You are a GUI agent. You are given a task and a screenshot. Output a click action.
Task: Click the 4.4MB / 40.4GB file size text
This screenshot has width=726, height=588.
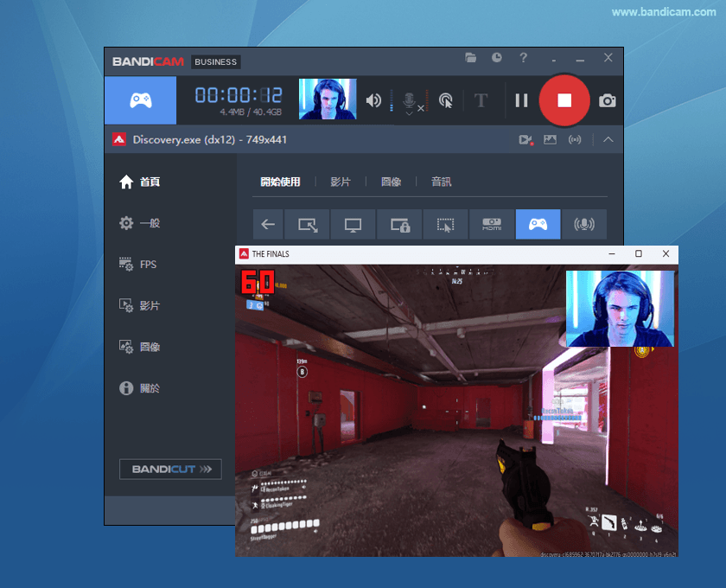[251, 112]
